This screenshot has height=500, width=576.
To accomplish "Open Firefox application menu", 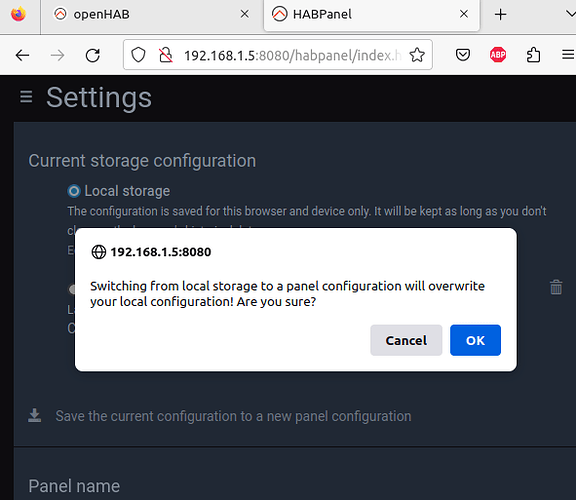I will (568, 55).
